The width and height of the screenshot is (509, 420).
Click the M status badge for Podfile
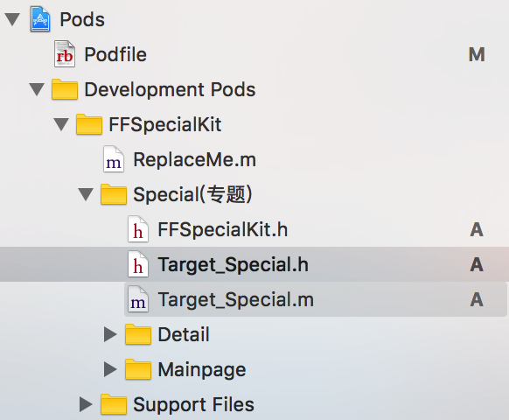tap(477, 54)
